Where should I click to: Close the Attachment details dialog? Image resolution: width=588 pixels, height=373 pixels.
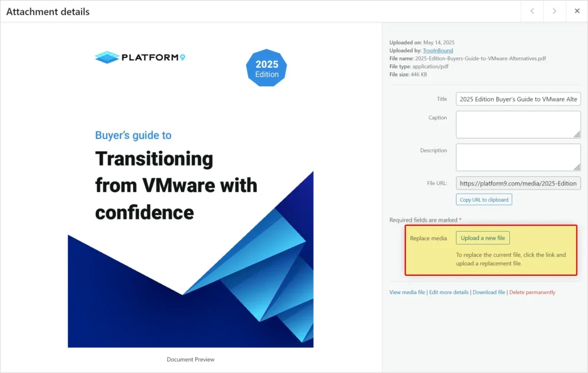(x=577, y=11)
